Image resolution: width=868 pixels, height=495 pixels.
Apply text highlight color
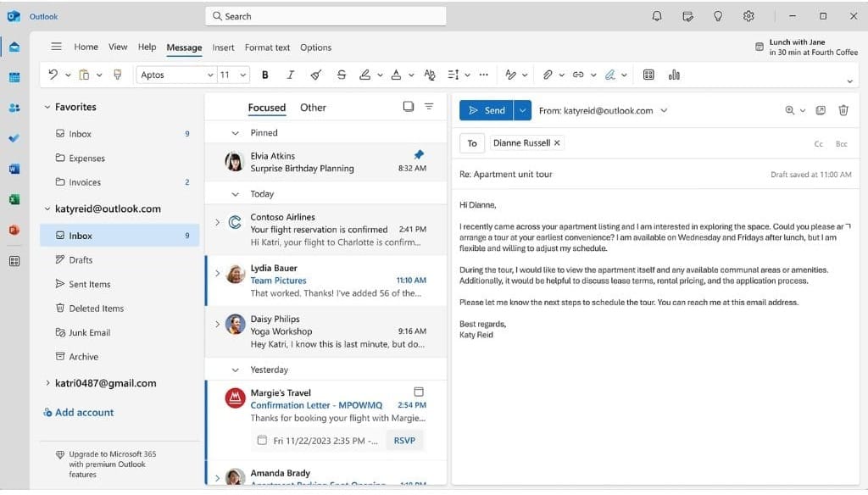tap(364, 75)
